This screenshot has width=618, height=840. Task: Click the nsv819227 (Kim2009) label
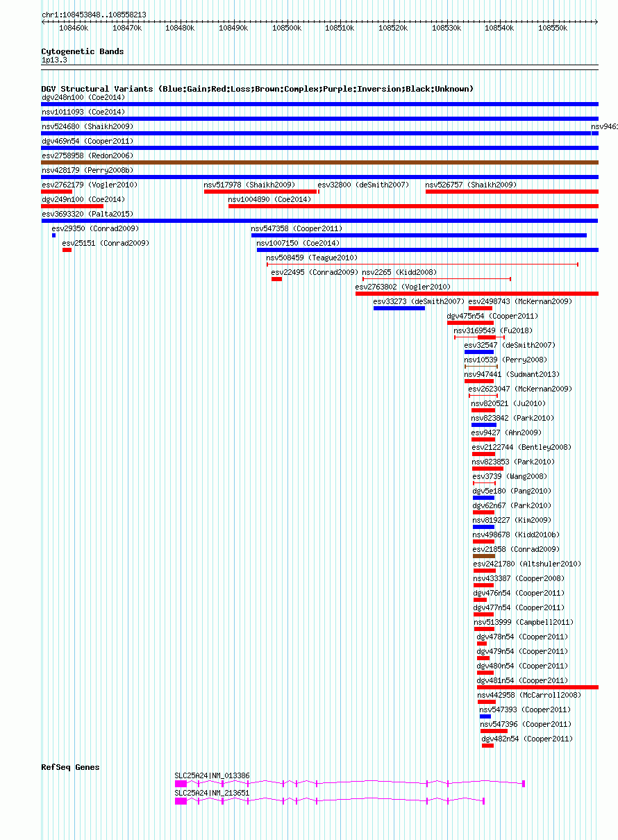pos(512,520)
